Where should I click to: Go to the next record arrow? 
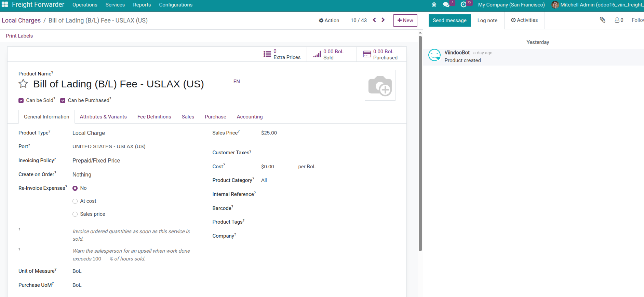tap(383, 20)
